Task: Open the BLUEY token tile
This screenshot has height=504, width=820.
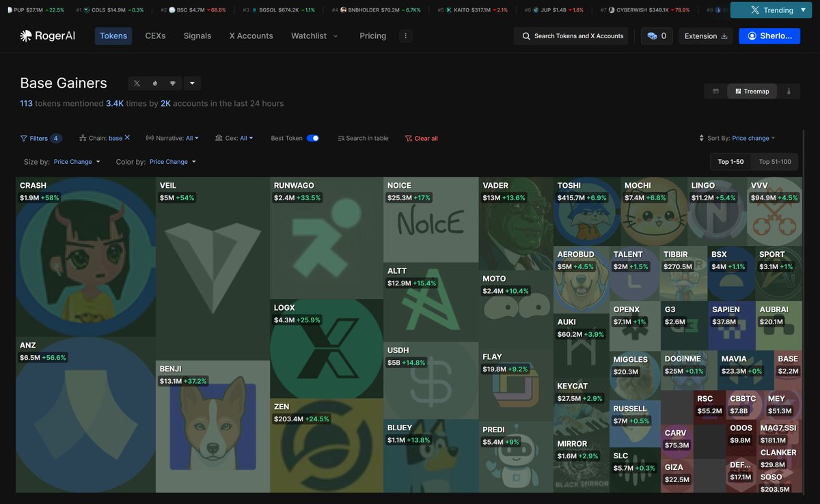Action: click(430, 456)
